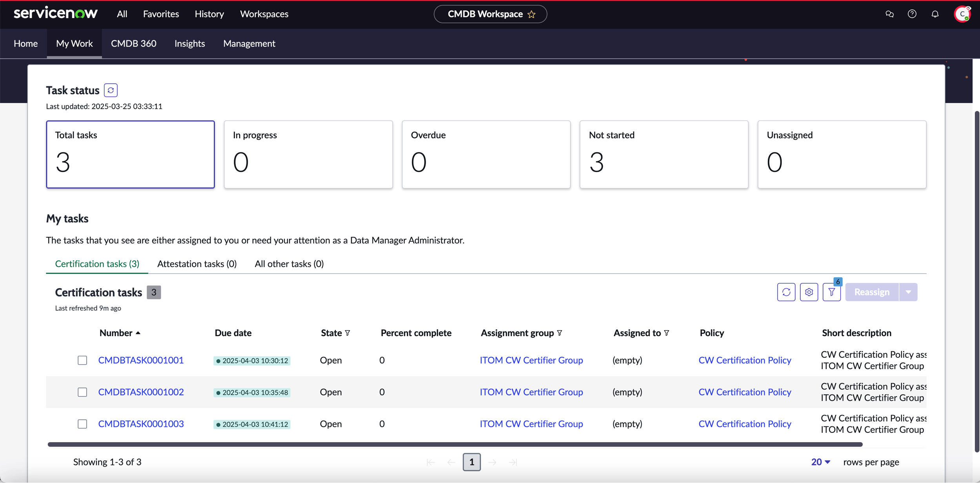Select the All other tasks (0) tab

click(289, 264)
